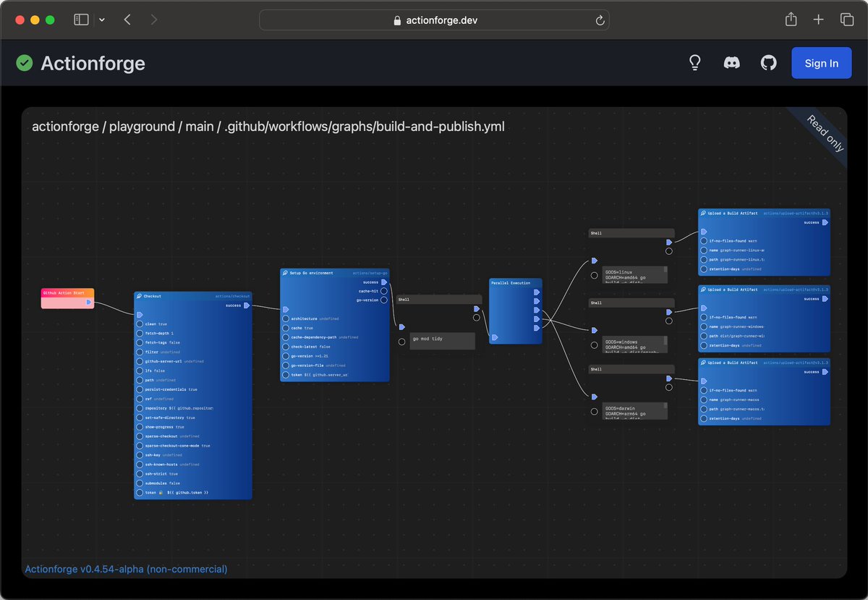Open Safari's sidebar options chevron
868x600 pixels.
tap(101, 20)
